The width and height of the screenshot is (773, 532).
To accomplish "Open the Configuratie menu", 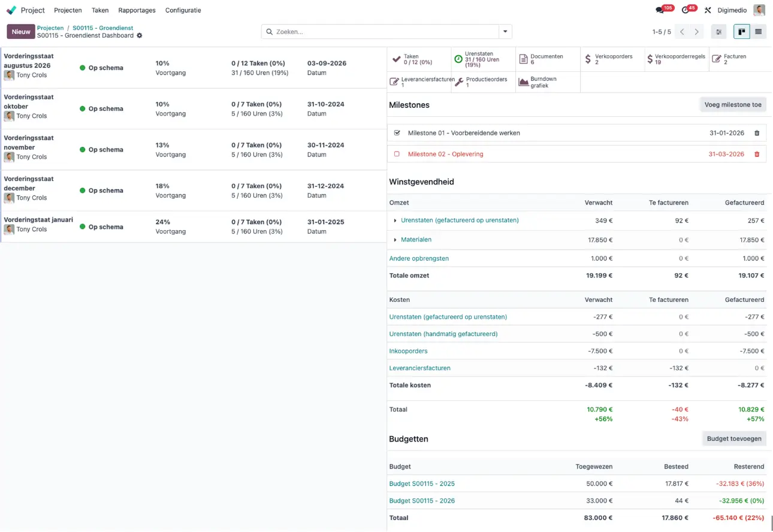I will tap(183, 10).
